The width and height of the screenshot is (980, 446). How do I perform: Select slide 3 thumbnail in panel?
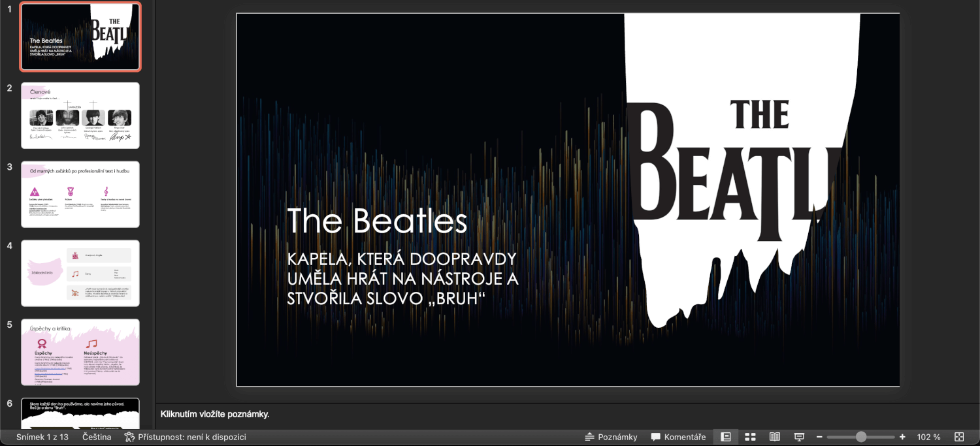pyautogui.click(x=80, y=194)
